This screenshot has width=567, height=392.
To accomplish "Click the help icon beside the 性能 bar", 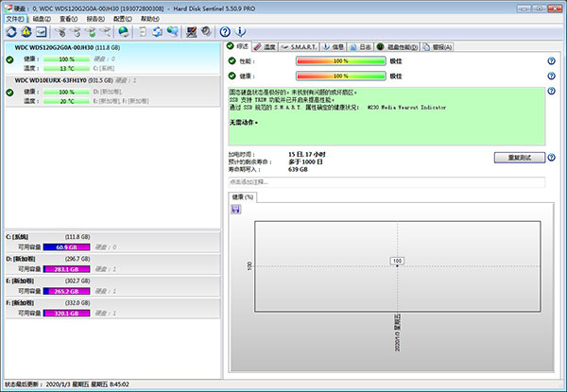I will [x=550, y=61].
